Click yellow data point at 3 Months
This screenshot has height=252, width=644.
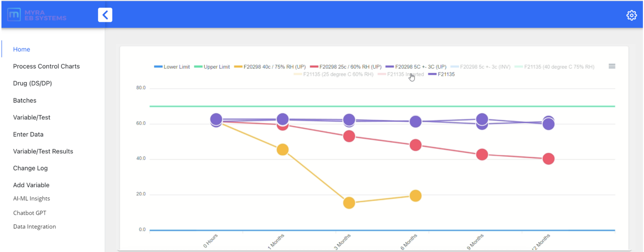tap(349, 203)
